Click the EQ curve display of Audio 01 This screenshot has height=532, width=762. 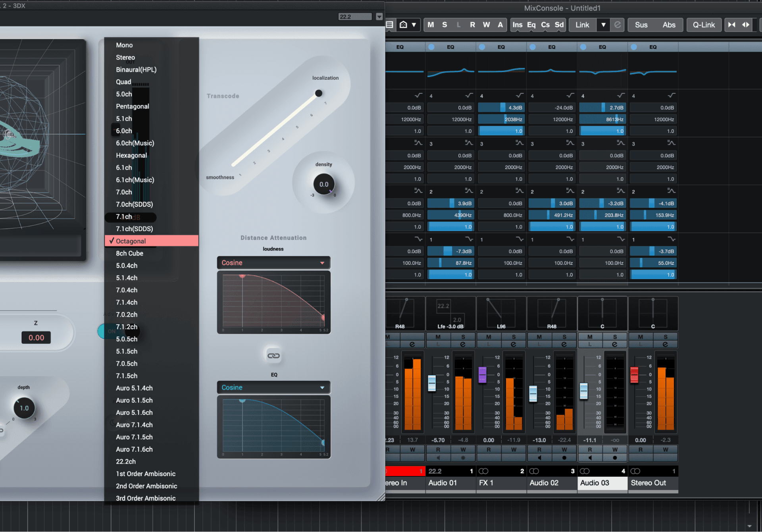[x=450, y=71]
